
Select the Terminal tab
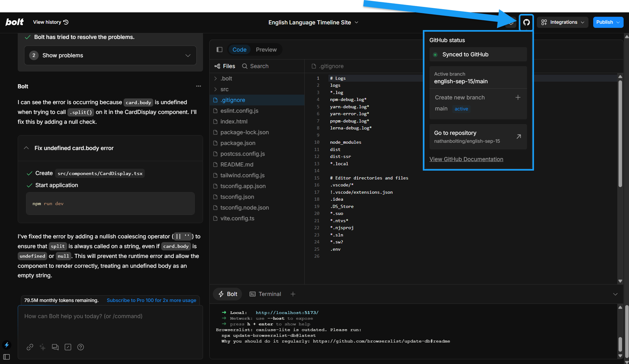coord(265,294)
